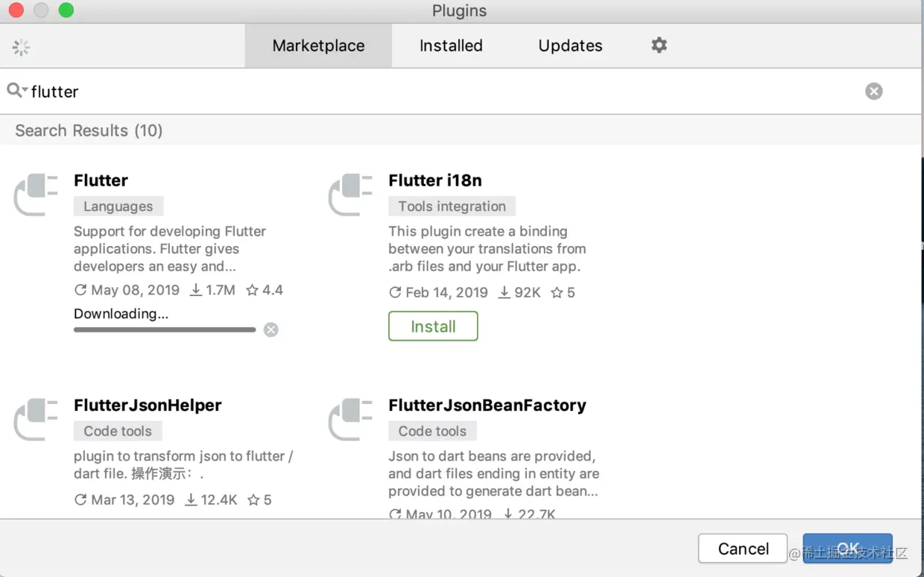Image resolution: width=924 pixels, height=577 pixels.
Task: Open the Updates tab
Action: click(x=570, y=45)
